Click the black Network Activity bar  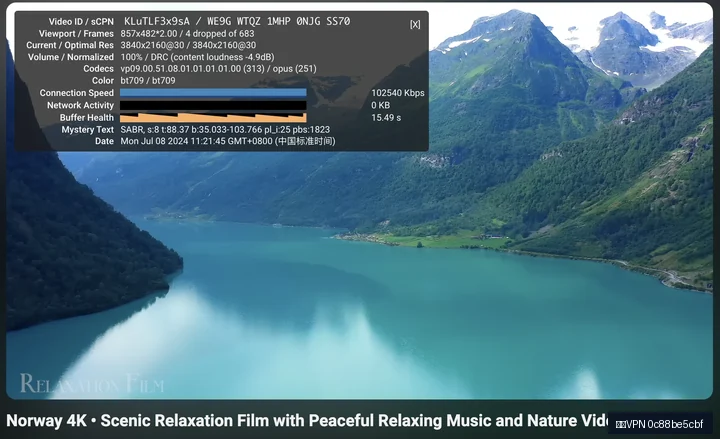213,105
